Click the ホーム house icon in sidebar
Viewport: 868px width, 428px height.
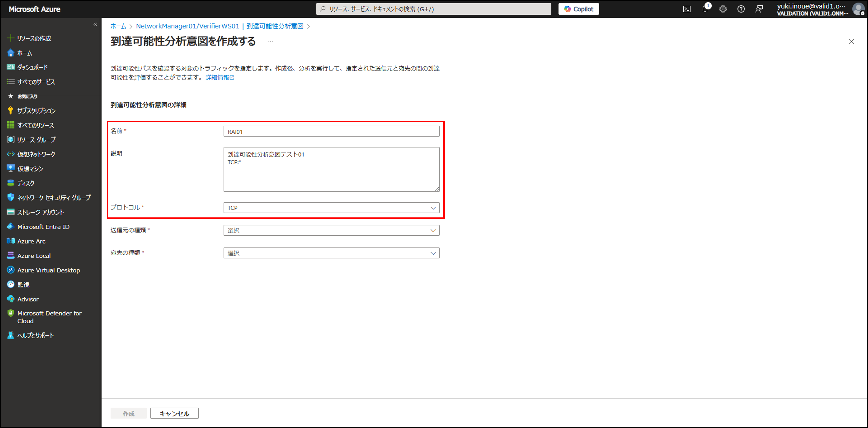pos(11,53)
